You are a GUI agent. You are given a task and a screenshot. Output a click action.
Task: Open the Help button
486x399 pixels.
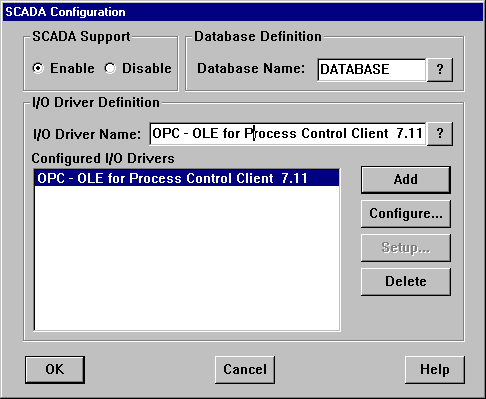click(435, 370)
